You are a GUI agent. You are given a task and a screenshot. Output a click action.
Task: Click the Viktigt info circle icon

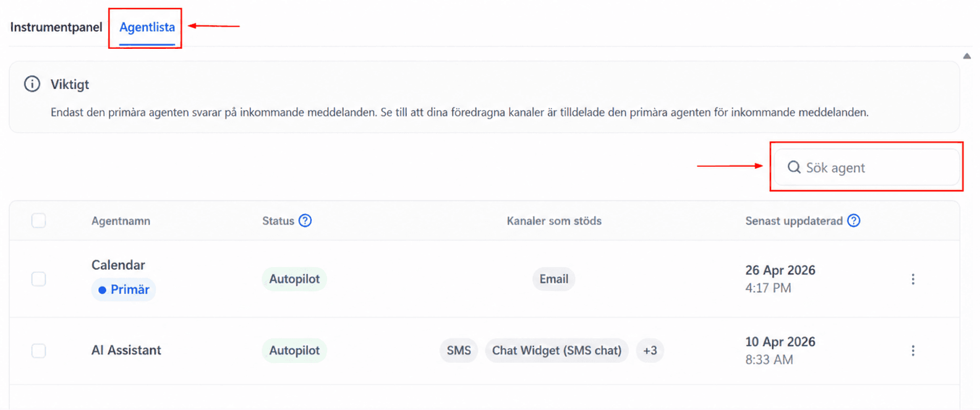(x=32, y=84)
